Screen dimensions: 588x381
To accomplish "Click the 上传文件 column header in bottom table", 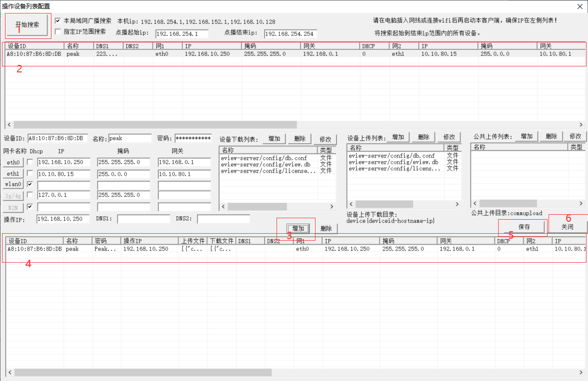I will point(193,241).
